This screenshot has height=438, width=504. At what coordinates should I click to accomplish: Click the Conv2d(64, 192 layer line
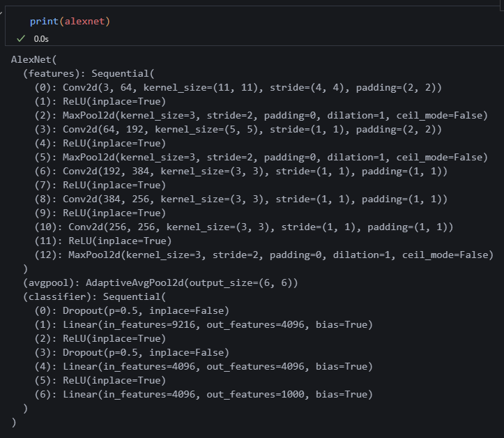point(238,129)
